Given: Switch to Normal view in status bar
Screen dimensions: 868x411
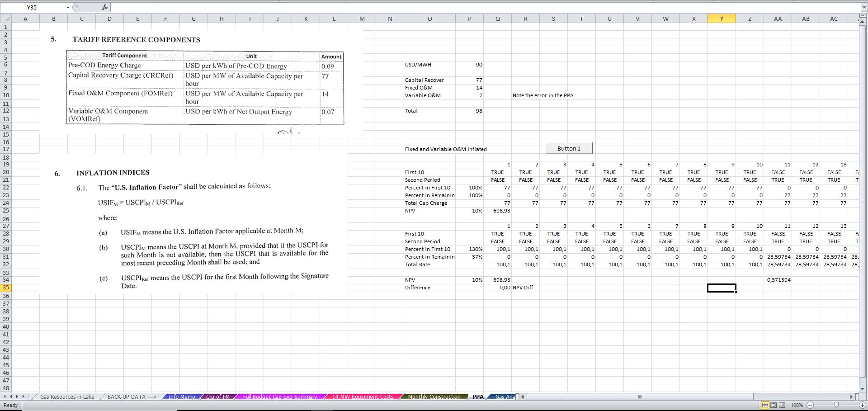Looking at the screenshot, I should pyautogui.click(x=765, y=405).
